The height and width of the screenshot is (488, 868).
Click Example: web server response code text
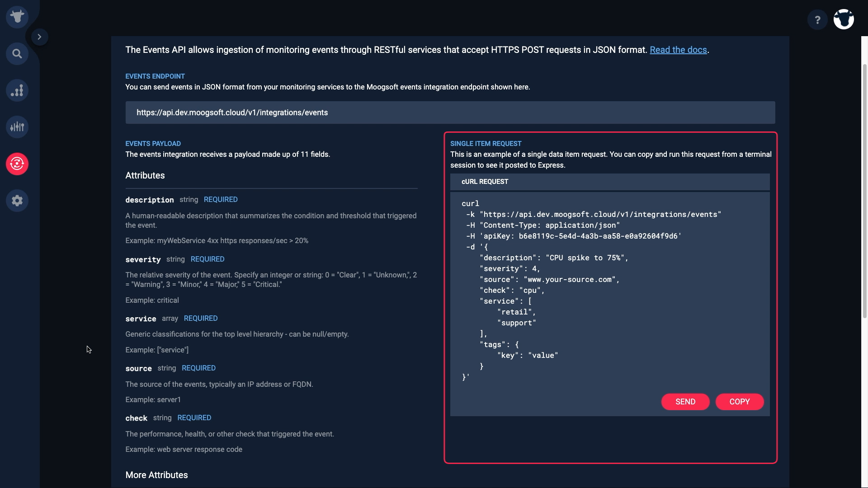(184, 450)
